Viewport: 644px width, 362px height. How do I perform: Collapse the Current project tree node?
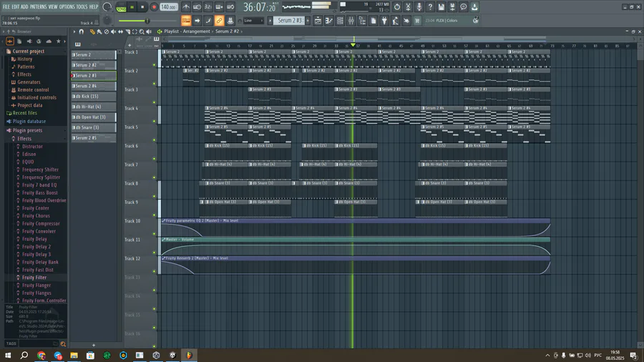pos(29,52)
